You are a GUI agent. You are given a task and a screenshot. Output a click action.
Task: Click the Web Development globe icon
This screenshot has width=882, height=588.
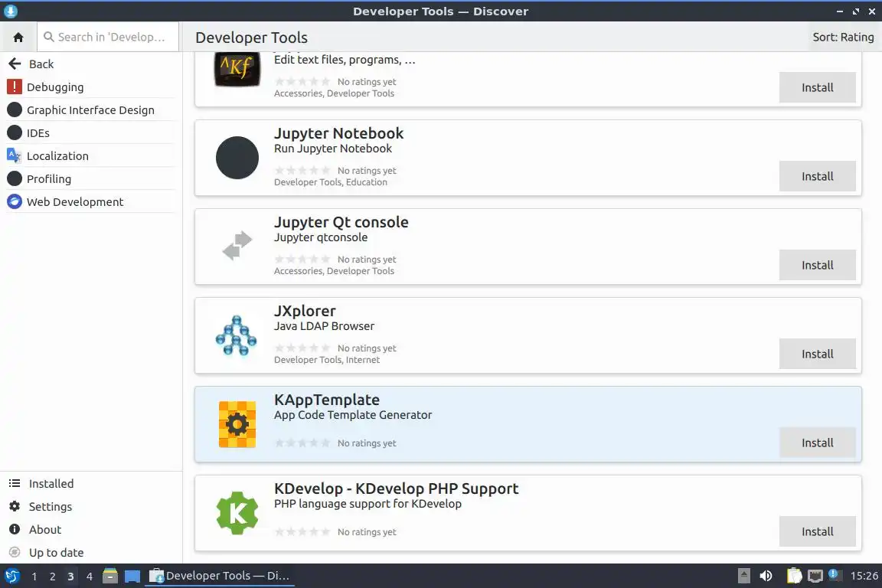14,201
